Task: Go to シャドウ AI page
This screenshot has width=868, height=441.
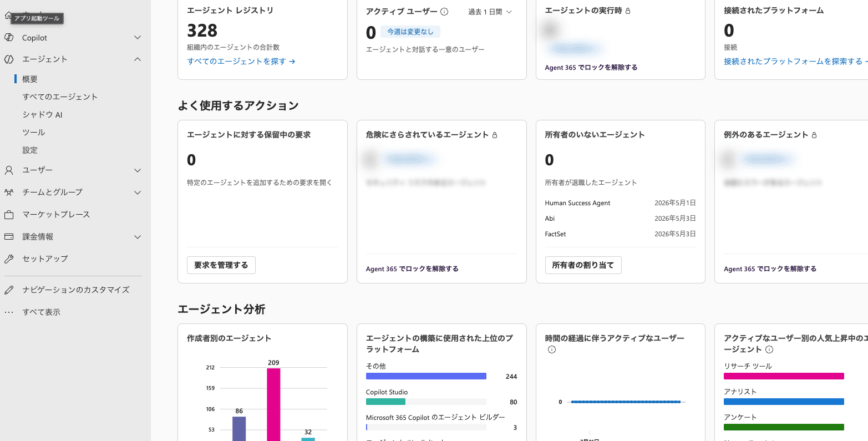Action: point(42,115)
